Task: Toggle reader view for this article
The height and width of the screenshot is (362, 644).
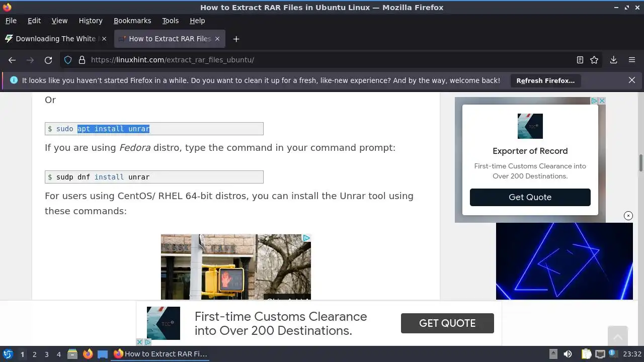Action: [580, 60]
